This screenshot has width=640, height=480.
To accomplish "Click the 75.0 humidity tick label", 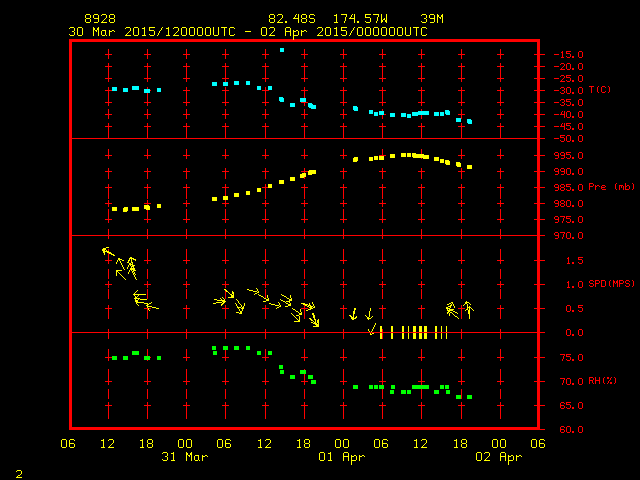I will tap(571, 358).
